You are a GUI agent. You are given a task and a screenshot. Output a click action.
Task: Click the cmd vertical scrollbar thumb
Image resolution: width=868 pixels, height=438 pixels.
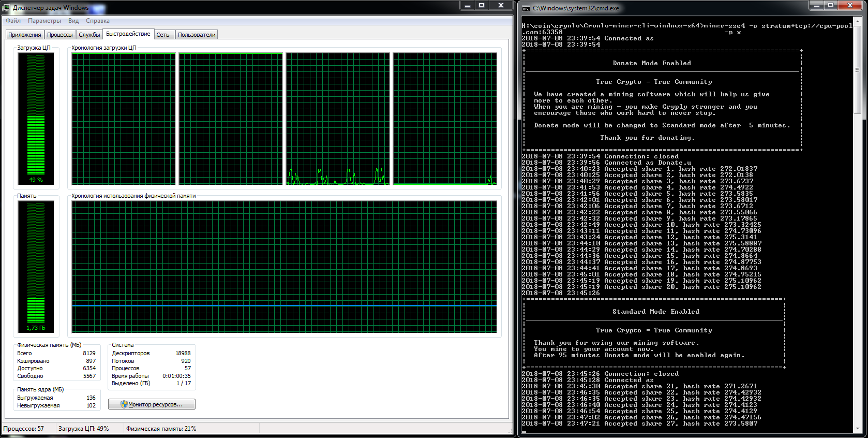click(x=857, y=70)
